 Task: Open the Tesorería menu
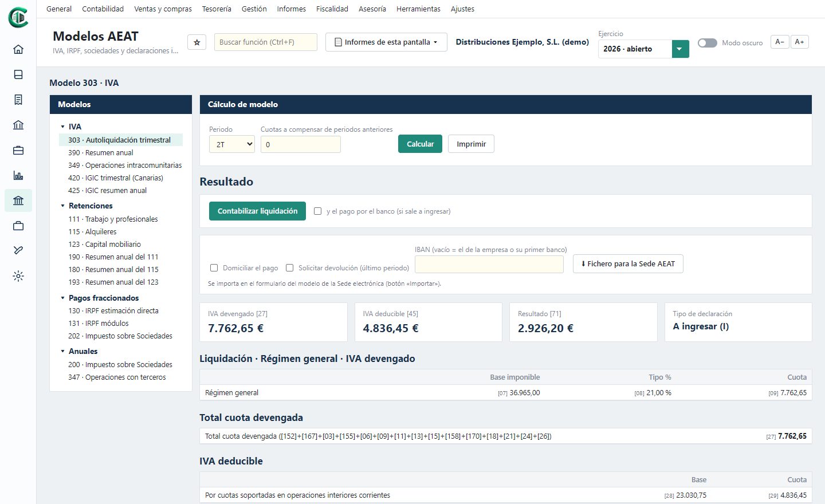(217, 9)
